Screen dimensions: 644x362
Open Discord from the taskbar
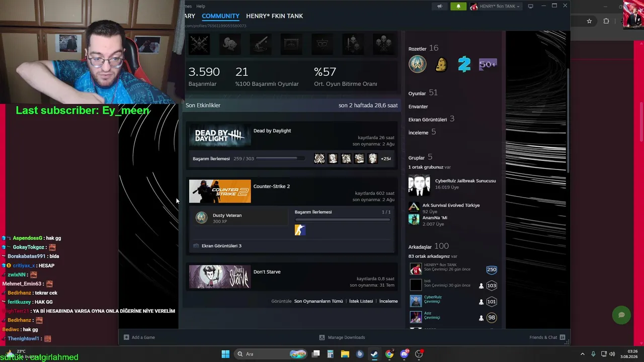[x=404, y=354]
